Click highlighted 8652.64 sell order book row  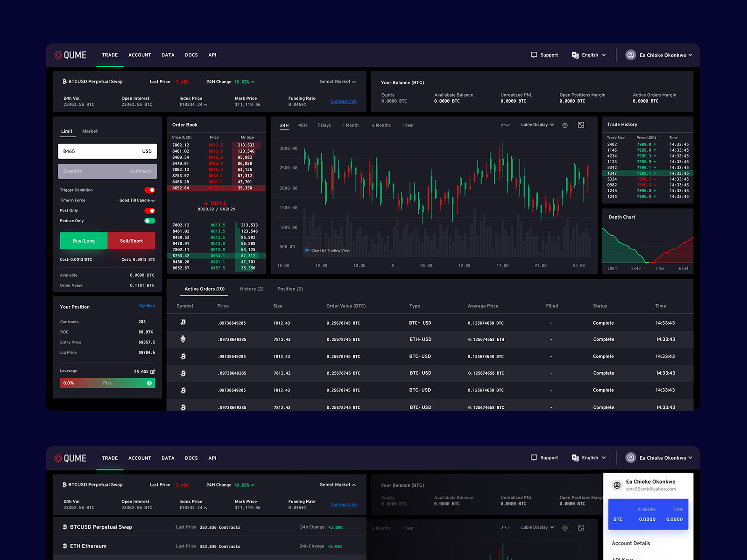click(216, 188)
